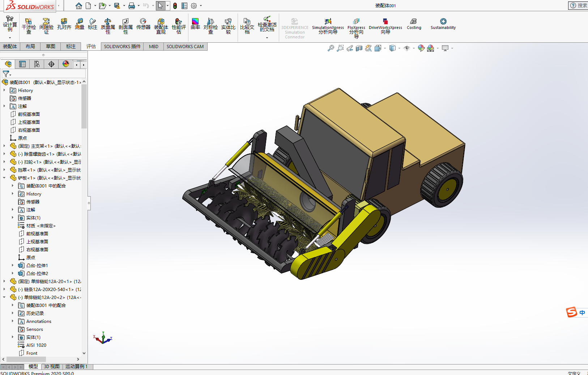588x375 pixels.
Task: Click the 传感器 sensor tool in ribbon
Action: (x=143, y=24)
